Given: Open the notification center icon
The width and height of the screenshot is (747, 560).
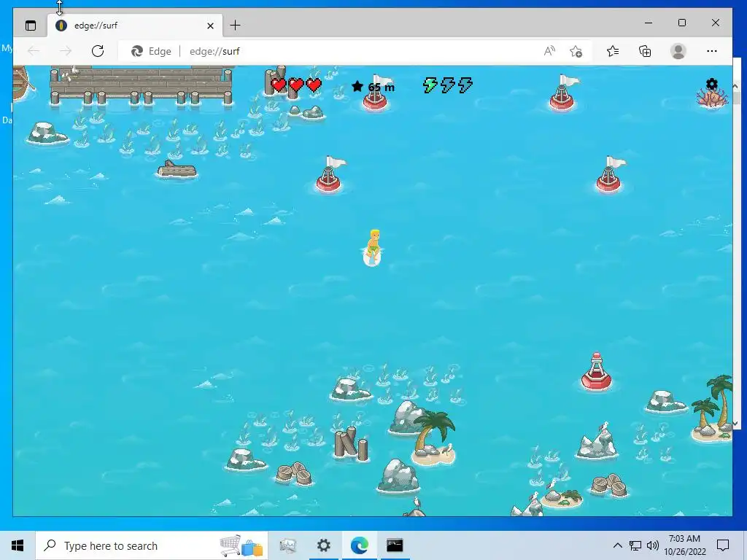Looking at the screenshot, I should pos(723,545).
